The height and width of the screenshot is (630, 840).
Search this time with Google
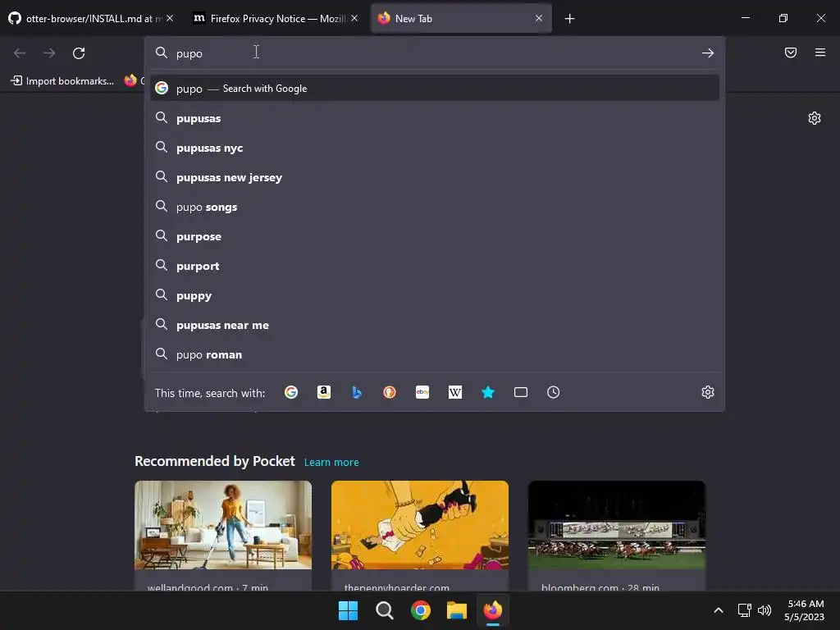[x=291, y=393]
